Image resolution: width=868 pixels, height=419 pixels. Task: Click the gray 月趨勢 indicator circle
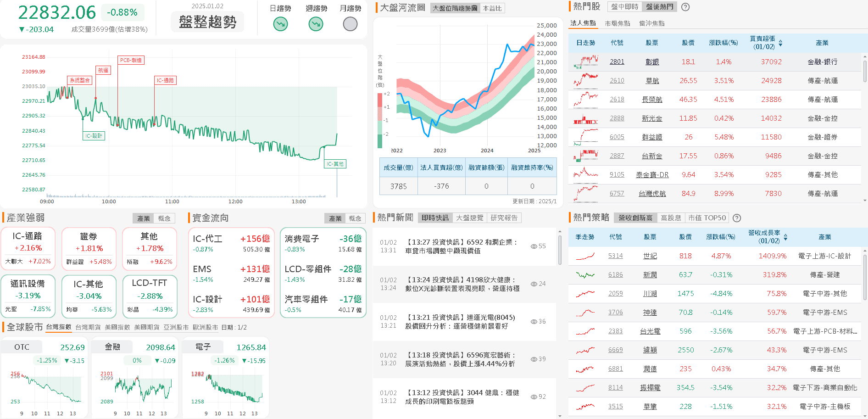click(x=350, y=24)
